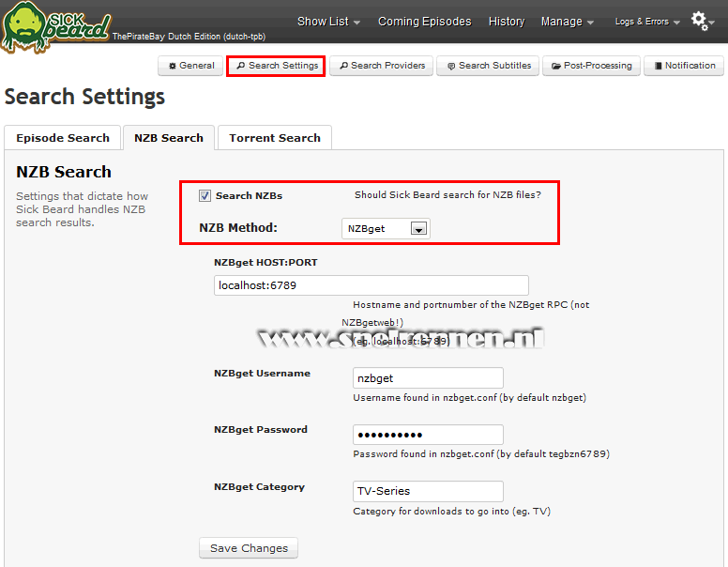Viewport: 728px width, 567px height.
Task: Focus the NZBget Username field
Action: point(428,378)
